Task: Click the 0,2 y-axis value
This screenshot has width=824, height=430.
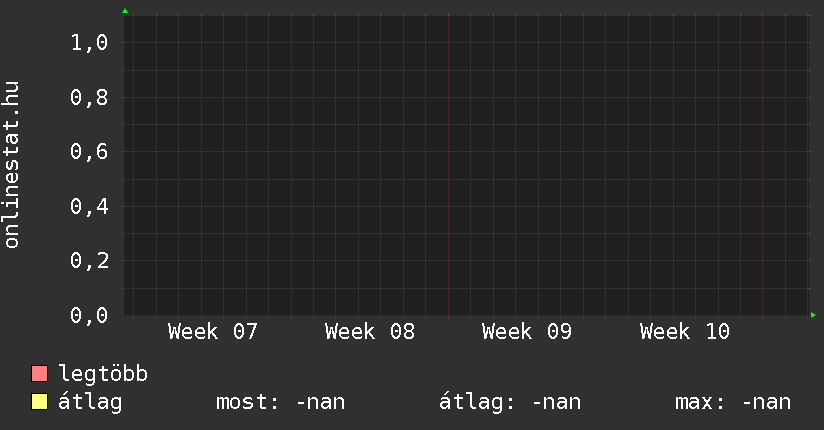Action: tap(89, 261)
